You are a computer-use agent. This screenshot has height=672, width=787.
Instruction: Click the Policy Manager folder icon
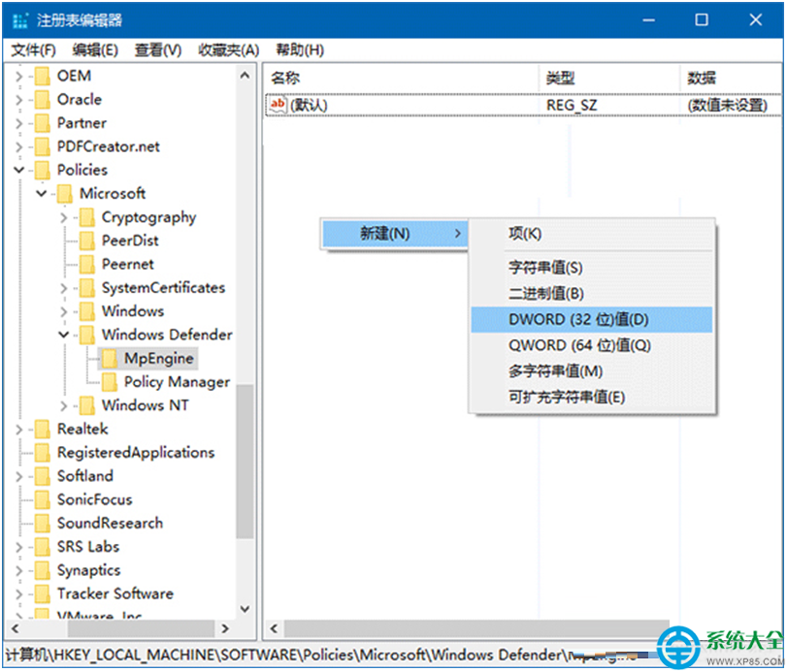110,382
